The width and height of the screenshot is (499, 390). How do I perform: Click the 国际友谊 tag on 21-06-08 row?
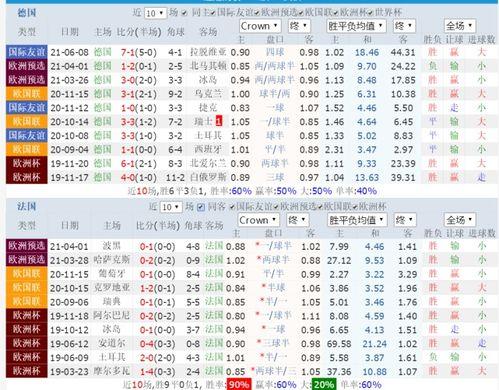point(27,52)
